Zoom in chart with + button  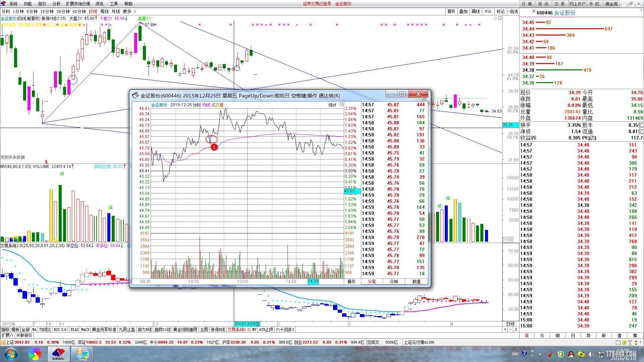pos(505,329)
